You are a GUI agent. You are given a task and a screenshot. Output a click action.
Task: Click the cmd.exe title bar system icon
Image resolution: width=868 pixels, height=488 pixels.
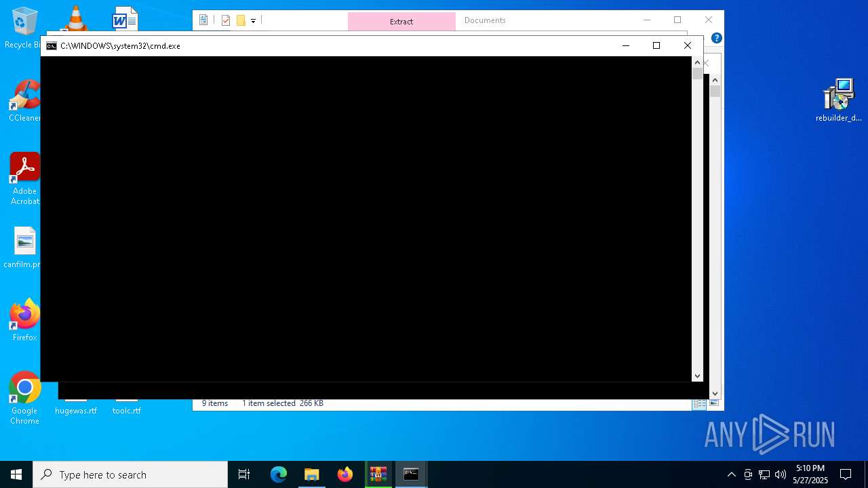coord(52,46)
